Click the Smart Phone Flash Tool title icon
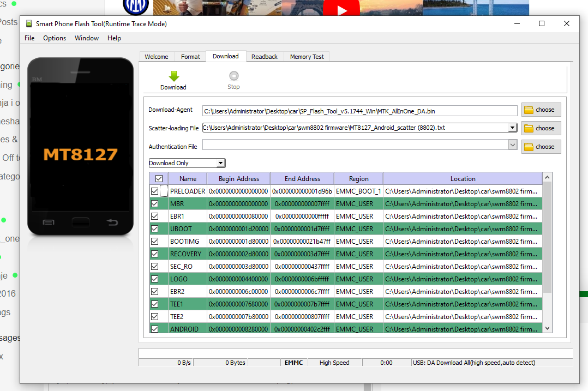The height and width of the screenshot is (391, 588). point(29,23)
